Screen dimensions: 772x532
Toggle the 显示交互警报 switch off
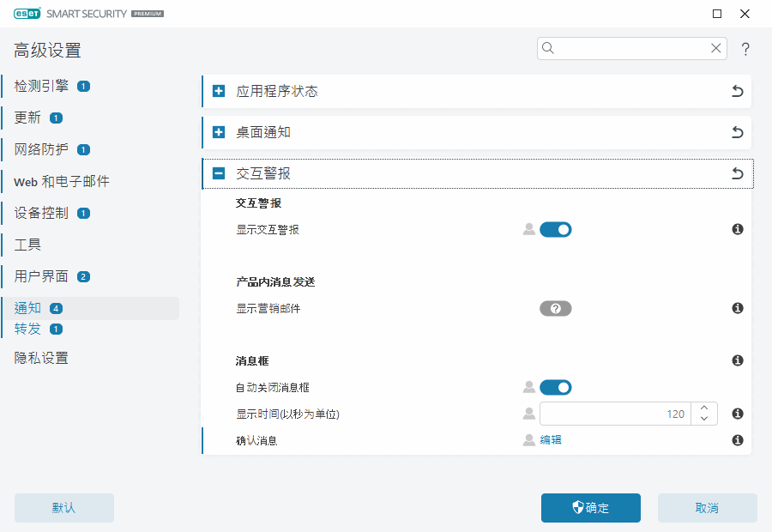pos(555,230)
